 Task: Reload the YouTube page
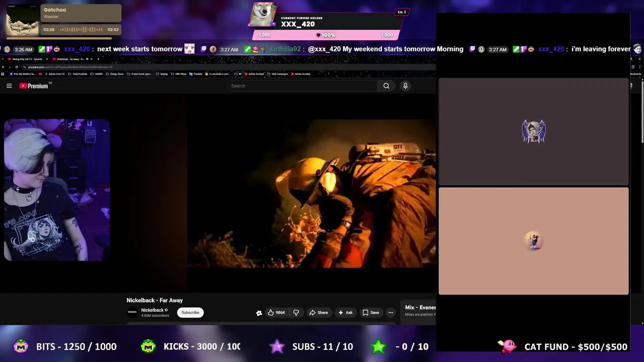pyautogui.click(x=17, y=67)
